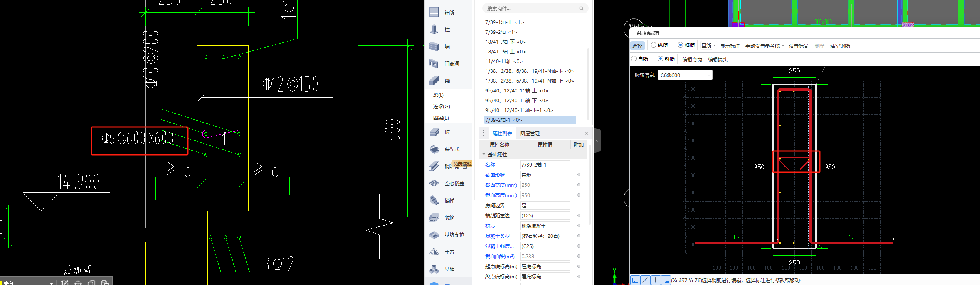Select 连梁(G) sub-item
Viewport: 980px width, 285px height.
point(441,106)
